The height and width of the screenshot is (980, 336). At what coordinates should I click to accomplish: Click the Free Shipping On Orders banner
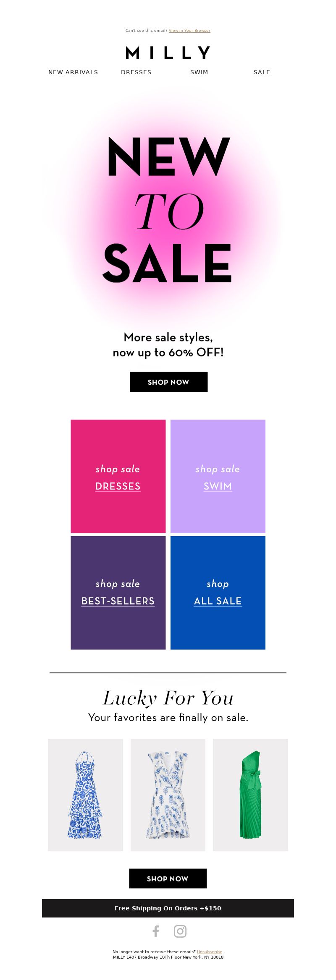coord(168,908)
